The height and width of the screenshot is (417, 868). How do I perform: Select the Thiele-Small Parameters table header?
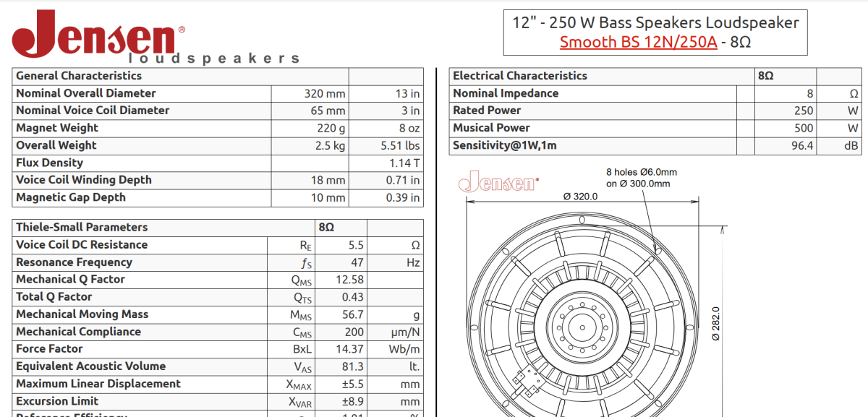click(x=82, y=227)
